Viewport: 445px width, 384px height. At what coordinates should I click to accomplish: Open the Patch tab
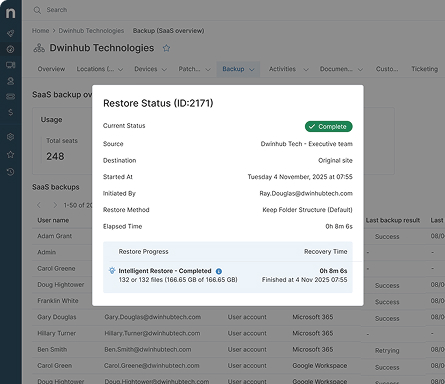coord(189,69)
